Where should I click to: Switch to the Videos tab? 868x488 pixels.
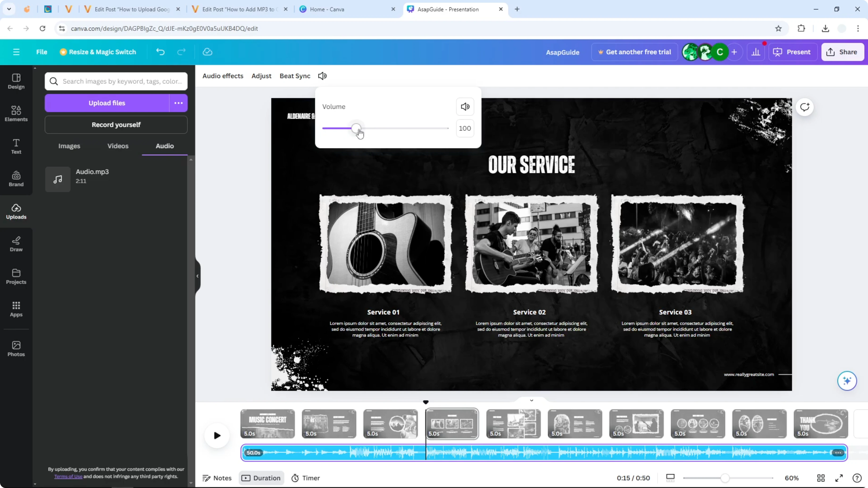pyautogui.click(x=118, y=146)
